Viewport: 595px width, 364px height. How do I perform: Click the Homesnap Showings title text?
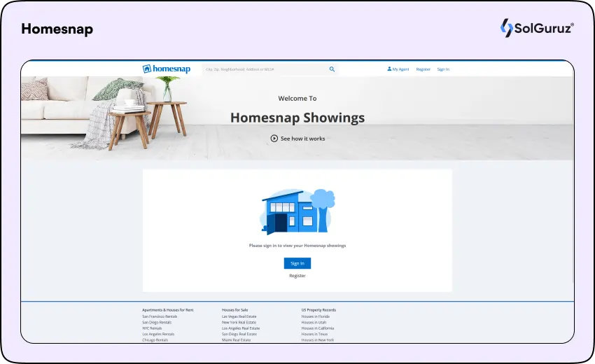297,118
